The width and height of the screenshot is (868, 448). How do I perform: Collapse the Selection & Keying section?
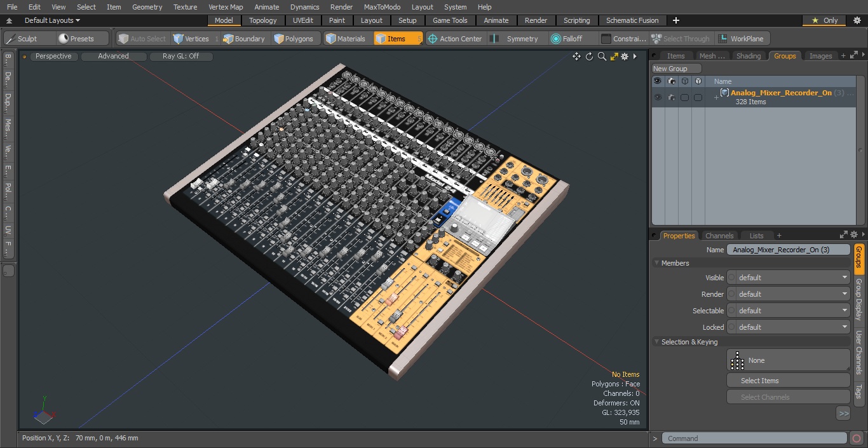pos(656,342)
